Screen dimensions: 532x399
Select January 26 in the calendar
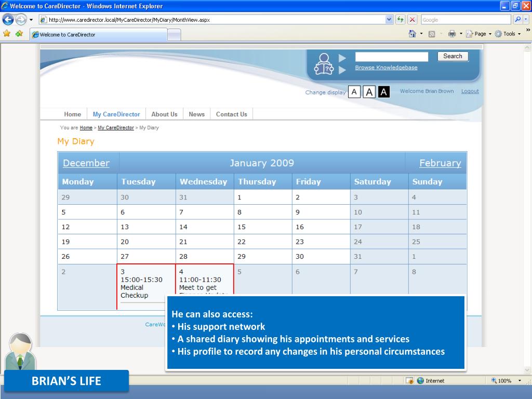[x=87, y=257]
